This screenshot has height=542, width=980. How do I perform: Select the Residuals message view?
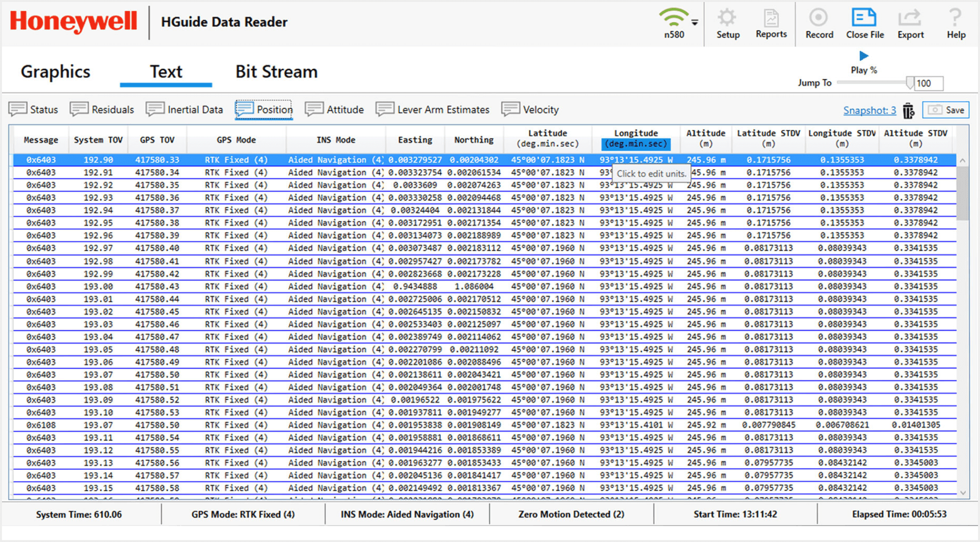pos(102,110)
